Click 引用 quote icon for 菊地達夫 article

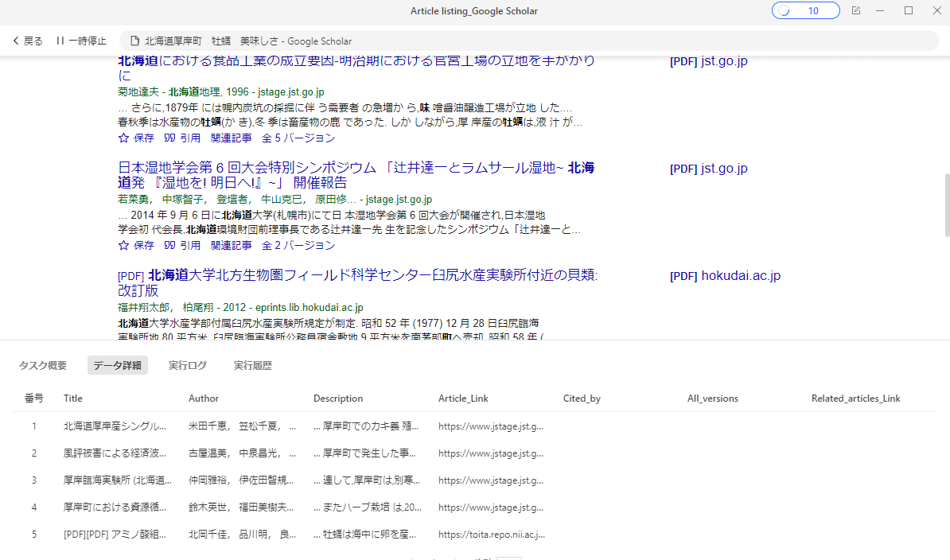[169, 138]
